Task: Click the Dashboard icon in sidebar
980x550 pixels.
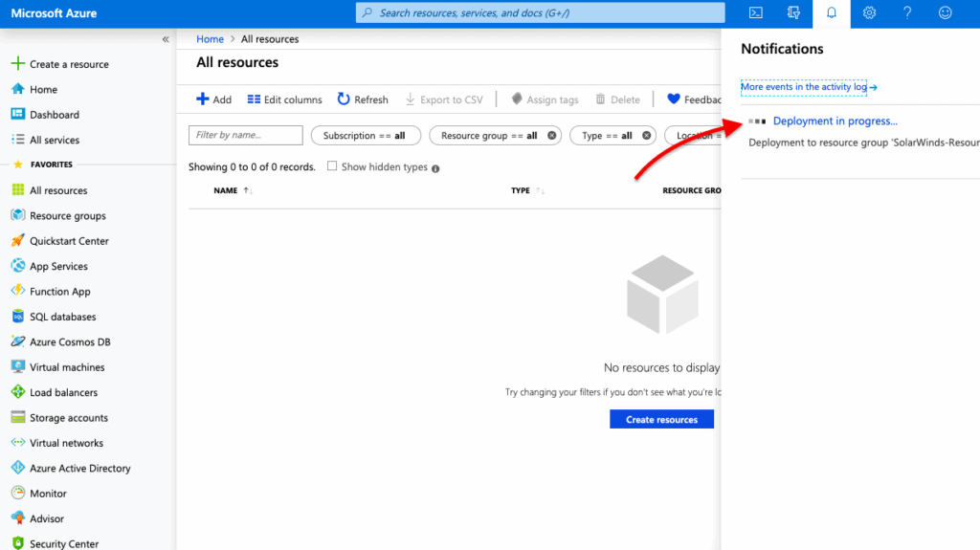Action: click(x=18, y=114)
